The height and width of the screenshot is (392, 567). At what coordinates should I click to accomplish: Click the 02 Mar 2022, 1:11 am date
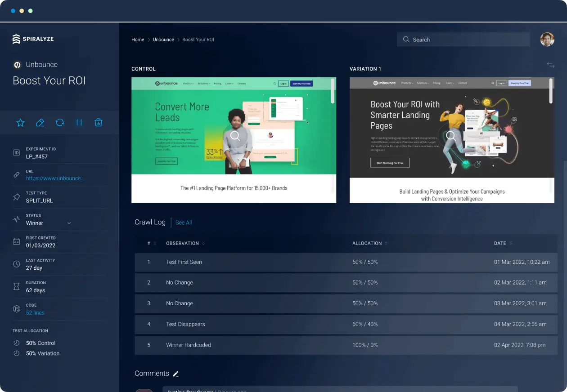coord(520,283)
